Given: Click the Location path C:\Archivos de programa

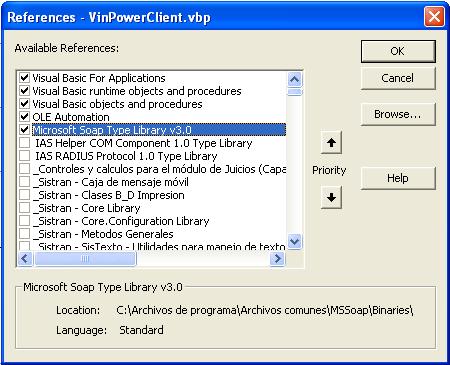Looking at the screenshot, I should click(265, 310).
